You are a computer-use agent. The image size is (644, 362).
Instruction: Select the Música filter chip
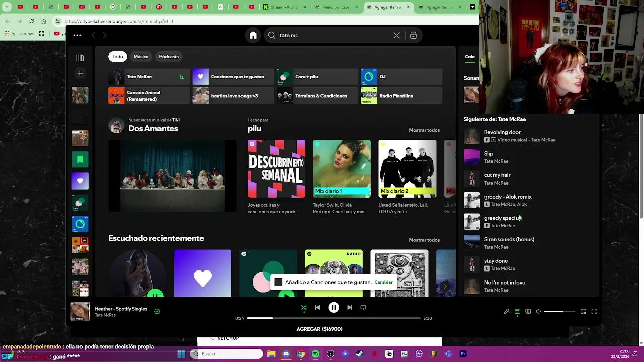141,57
